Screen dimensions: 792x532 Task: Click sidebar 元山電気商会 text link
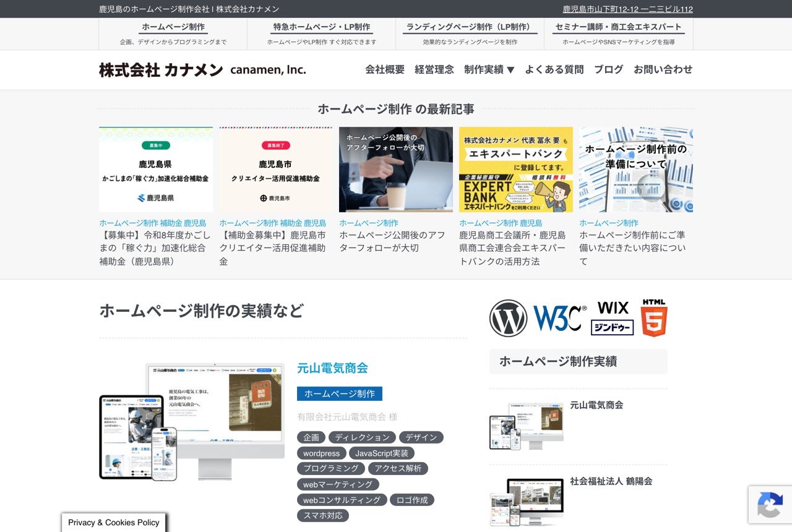pos(596,405)
